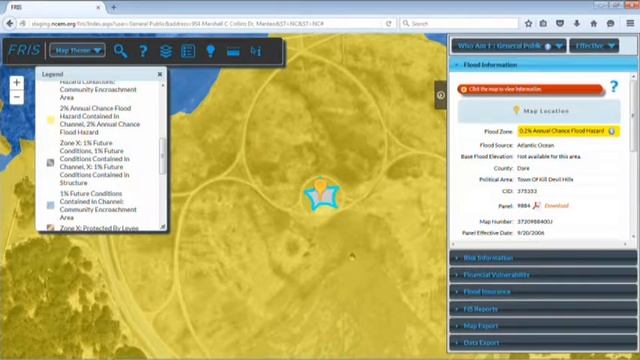This screenshot has height=360, width=640.
Task: Click the FRIS logo
Action: pyautogui.click(x=24, y=51)
